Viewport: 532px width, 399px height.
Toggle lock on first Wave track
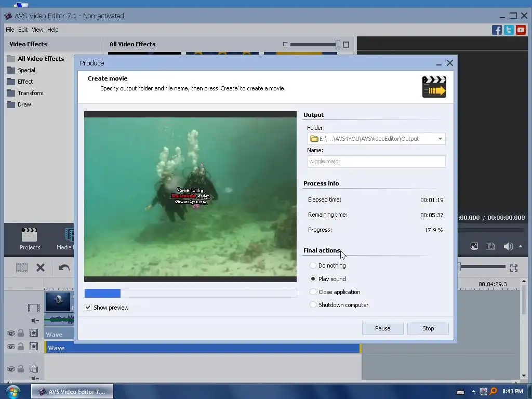[21, 333]
